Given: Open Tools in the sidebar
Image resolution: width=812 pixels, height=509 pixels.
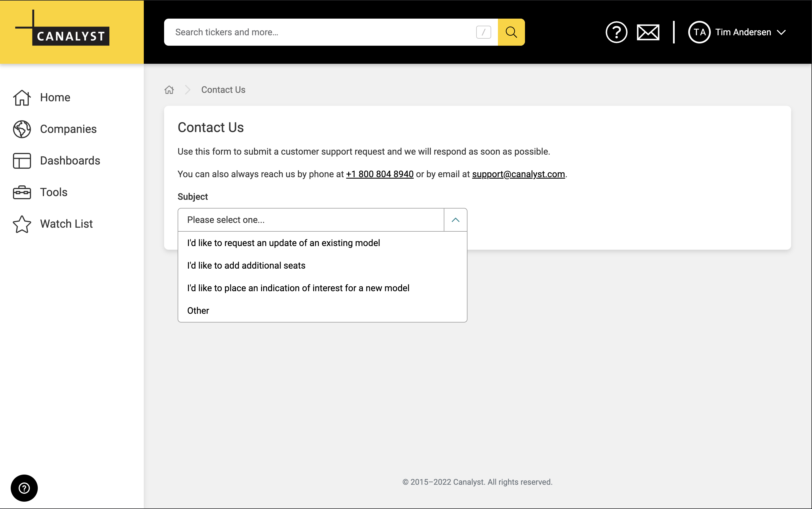Looking at the screenshot, I should 54,192.
